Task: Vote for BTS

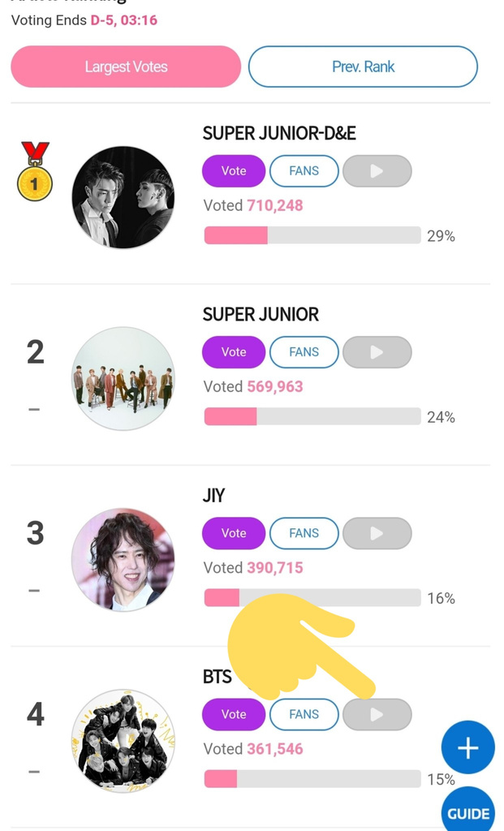Action: pyautogui.click(x=234, y=714)
